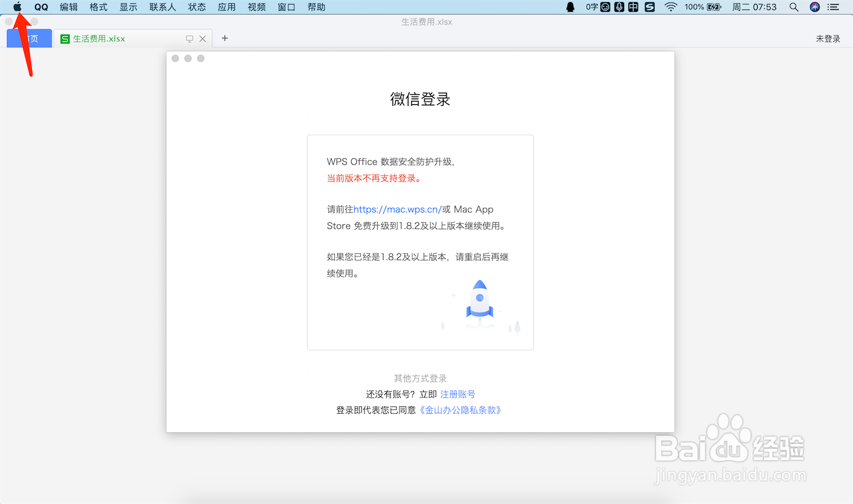The height and width of the screenshot is (504, 853).
Task: Click the battery status indicator
Action: (702, 7)
